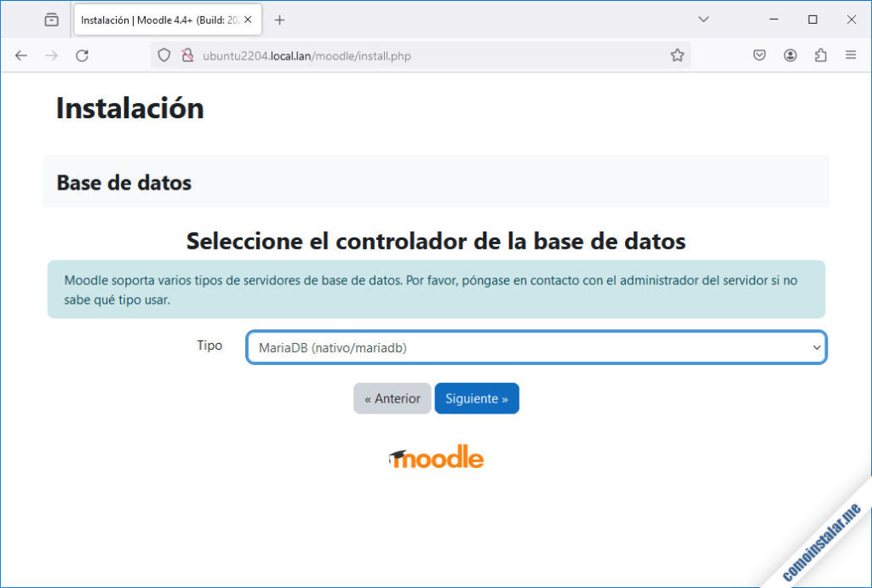Click the forward navigation arrow

[x=51, y=54]
